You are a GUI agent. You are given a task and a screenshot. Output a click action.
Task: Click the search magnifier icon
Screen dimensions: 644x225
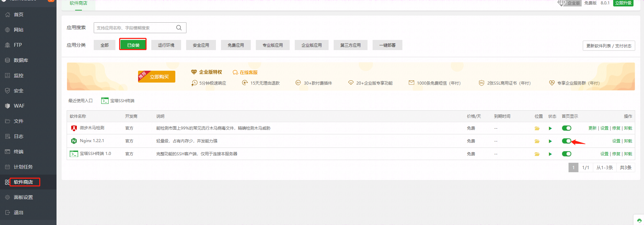(179, 28)
